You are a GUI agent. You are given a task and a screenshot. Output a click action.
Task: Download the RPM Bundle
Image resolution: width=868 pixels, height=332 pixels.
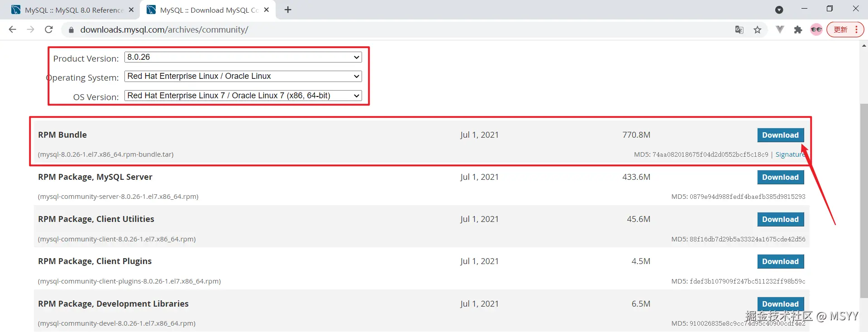[780, 135]
